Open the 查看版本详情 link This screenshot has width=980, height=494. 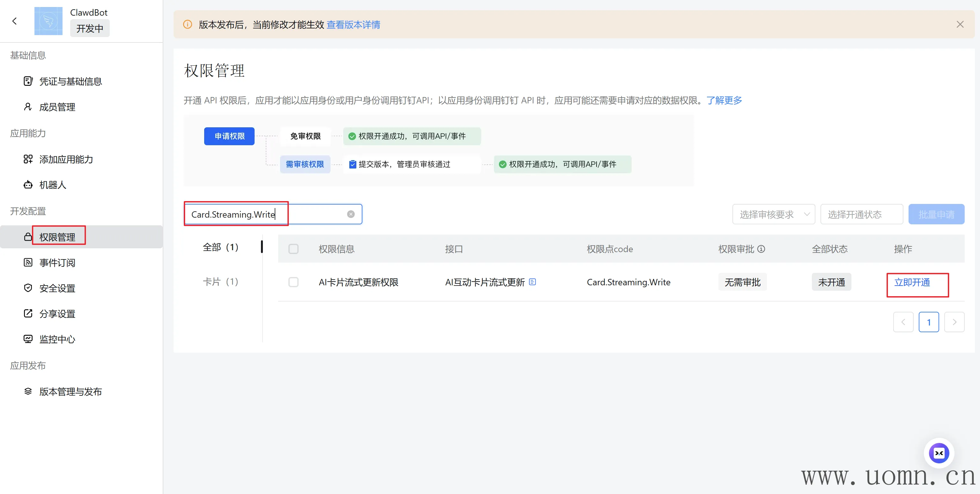353,25
